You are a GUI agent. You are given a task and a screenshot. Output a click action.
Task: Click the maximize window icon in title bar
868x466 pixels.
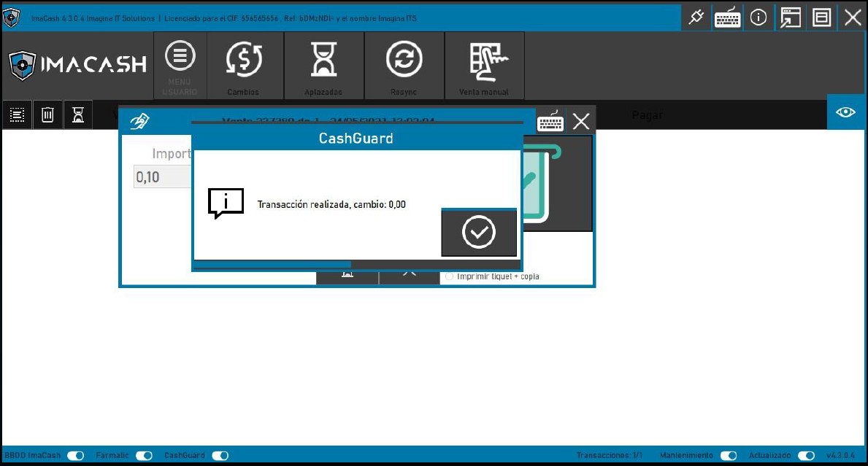click(x=821, y=18)
